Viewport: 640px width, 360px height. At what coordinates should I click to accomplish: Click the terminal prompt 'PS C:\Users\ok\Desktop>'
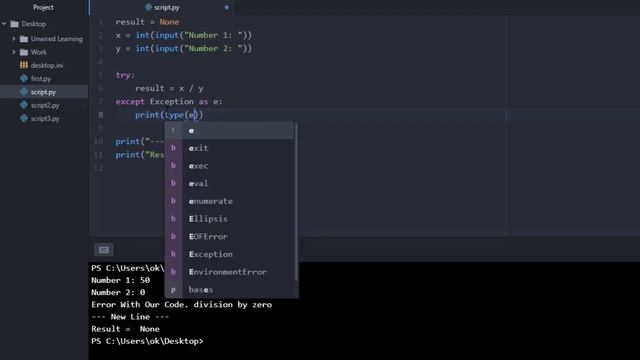click(x=147, y=341)
